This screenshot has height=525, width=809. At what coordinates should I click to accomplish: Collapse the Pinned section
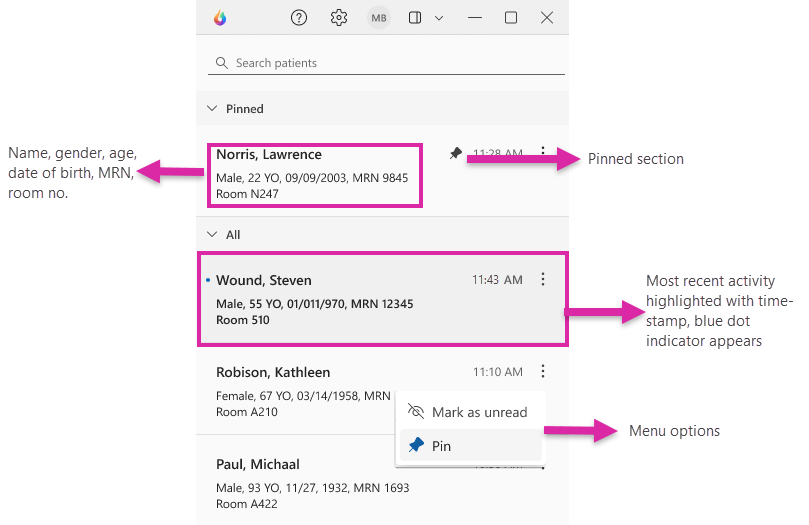pyautogui.click(x=211, y=109)
